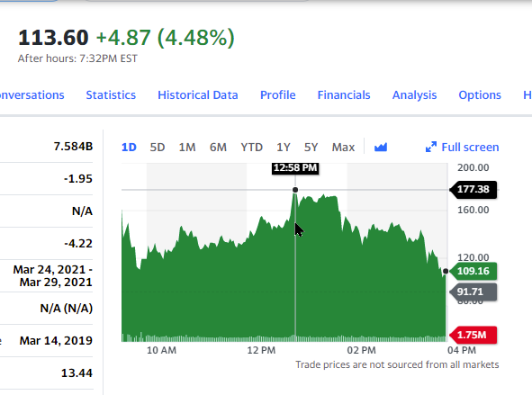This screenshot has width=532, height=395.
Task: Click the 12:58 PM chart marker point
Action: pyautogui.click(x=295, y=190)
